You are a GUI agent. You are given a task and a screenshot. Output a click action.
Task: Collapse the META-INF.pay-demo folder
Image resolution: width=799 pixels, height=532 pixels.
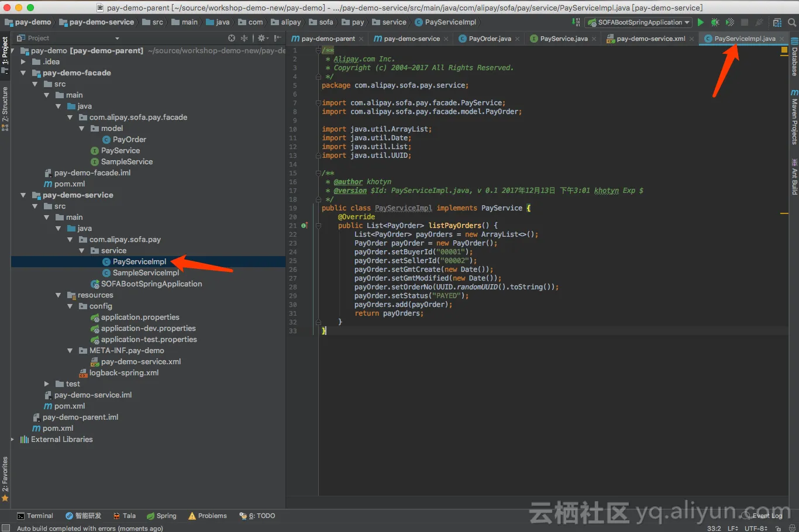70,351
